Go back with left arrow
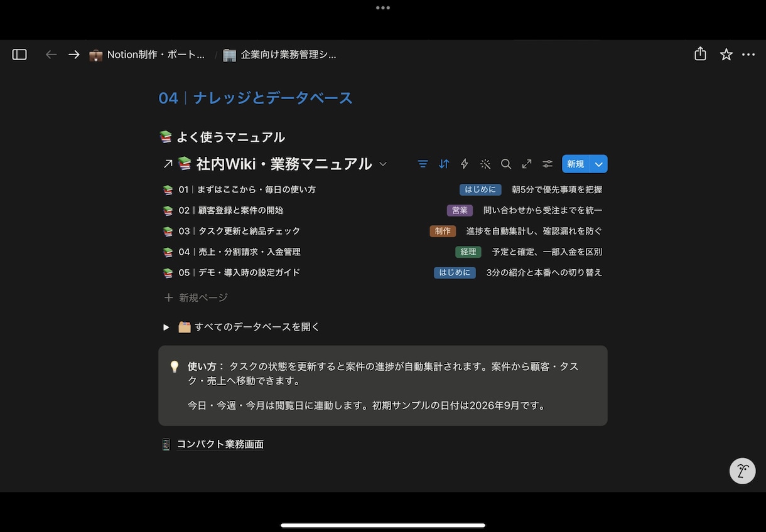The image size is (766, 532). point(51,55)
